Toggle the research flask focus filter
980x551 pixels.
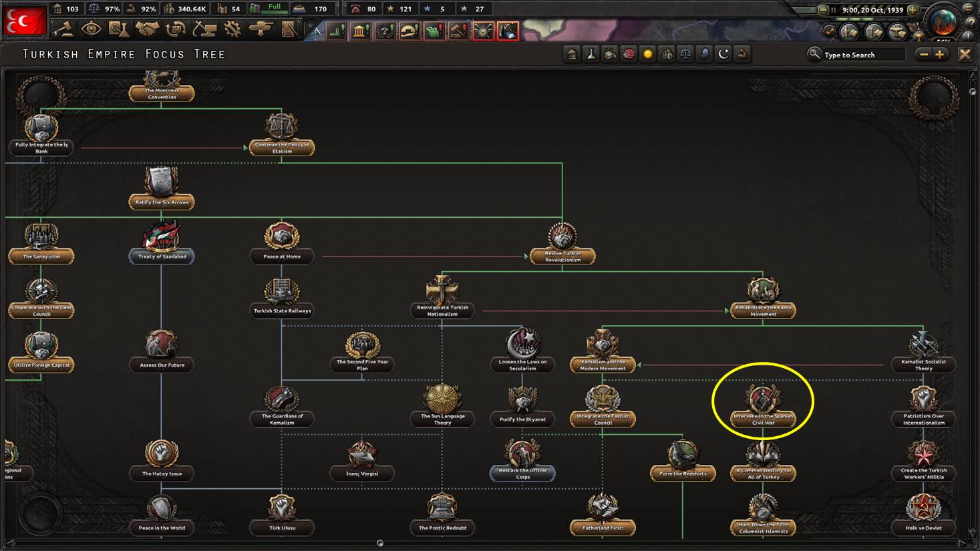[591, 55]
